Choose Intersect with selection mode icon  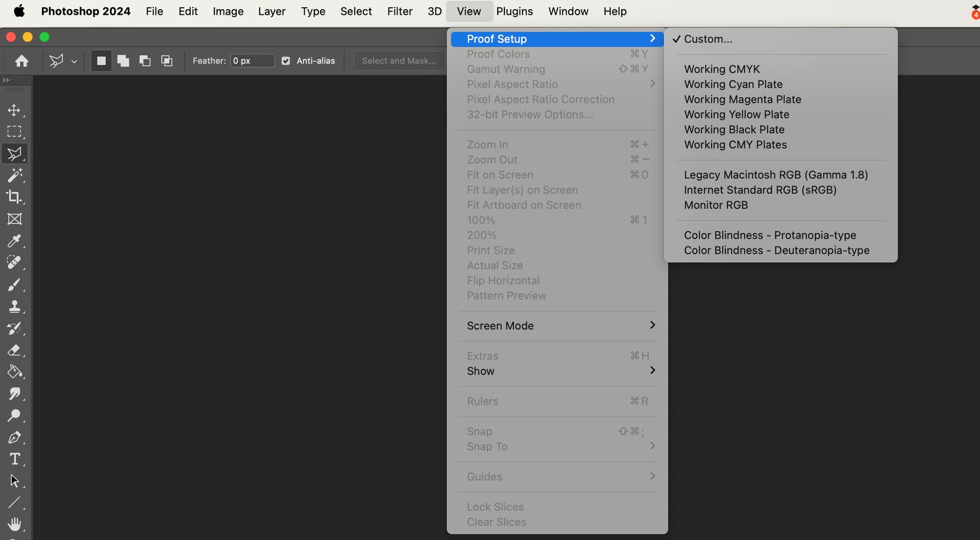click(167, 61)
